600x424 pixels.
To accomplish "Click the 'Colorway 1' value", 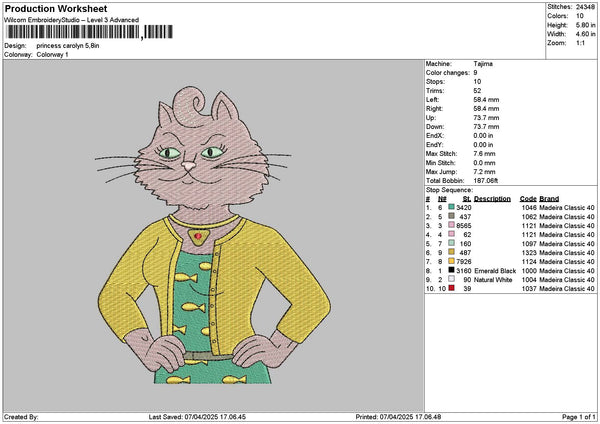I will (52, 55).
